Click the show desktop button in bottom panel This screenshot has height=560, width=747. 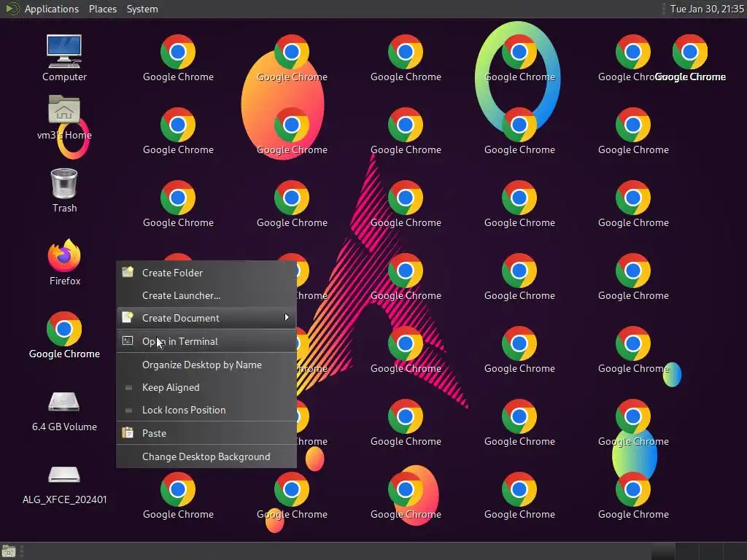pyautogui.click(x=9, y=551)
